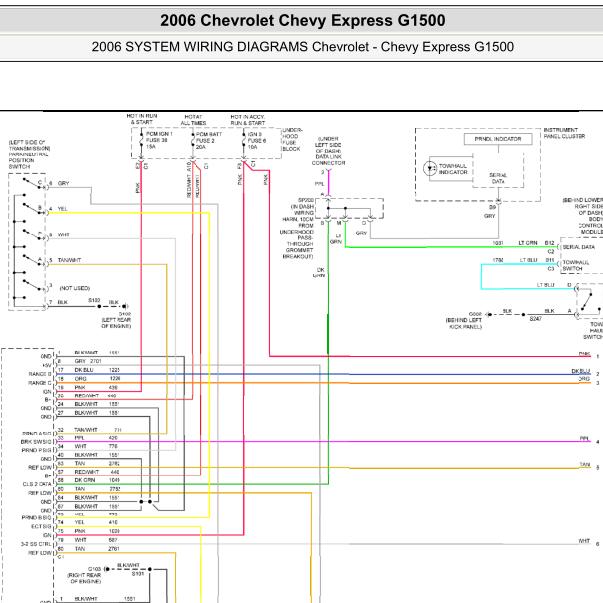Click the '2006 Chevrolet Chevy Express G1500' heading

click(x=303, y=20)
